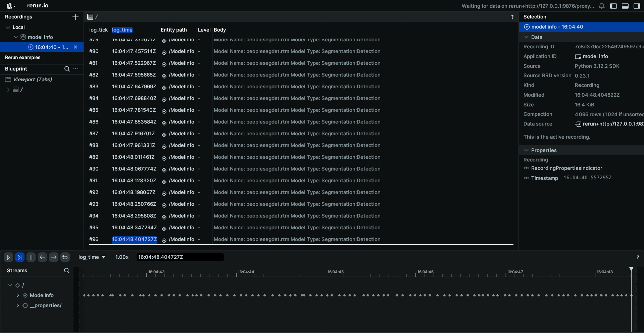Toggle the left blueprint panel visibility
The image size is (644, 333).
pos(613,6)
